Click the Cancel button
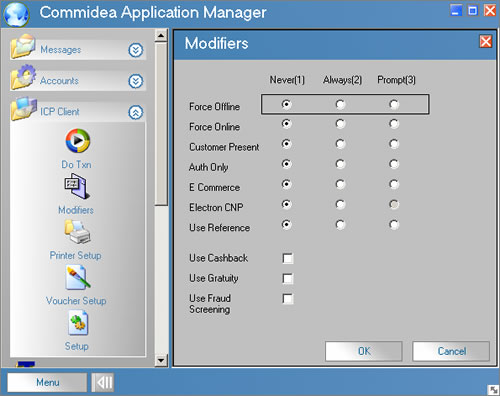Screen dimensions: 500x396 pyautogui.click(x=451, y=351)
